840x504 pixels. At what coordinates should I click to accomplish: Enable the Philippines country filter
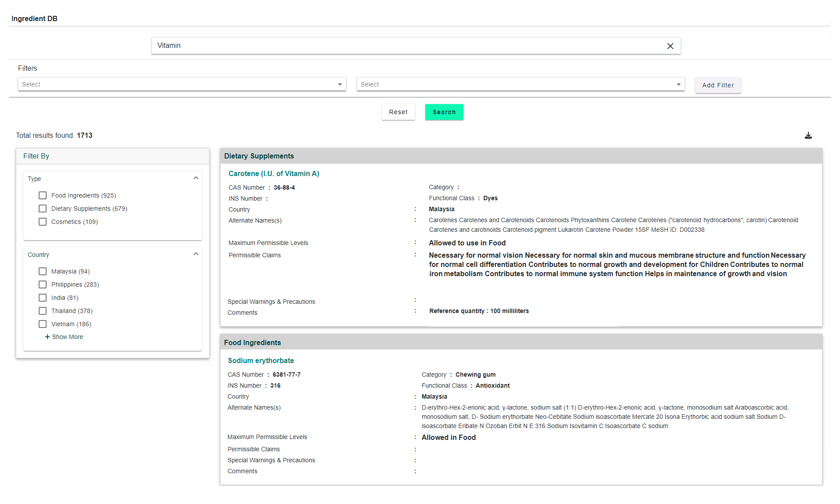43,284
